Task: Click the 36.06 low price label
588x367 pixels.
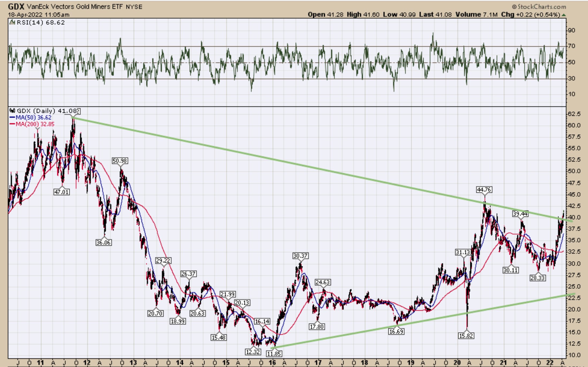Action: pos(104,243)
